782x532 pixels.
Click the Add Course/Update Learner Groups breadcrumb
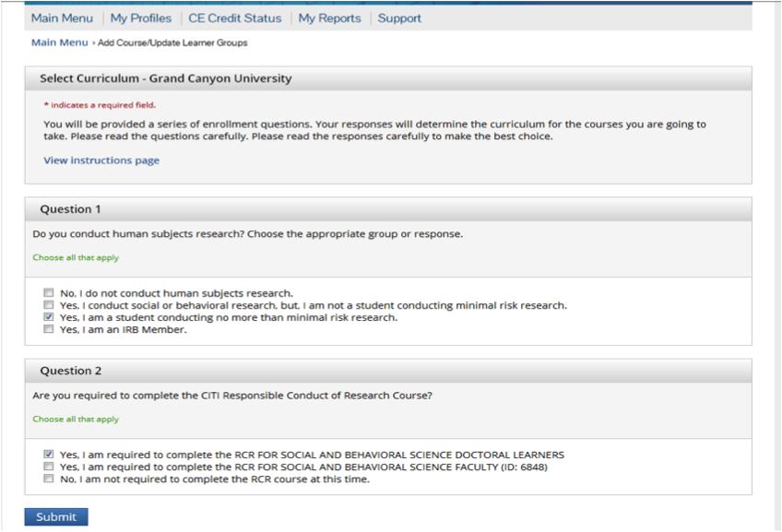(172, 43)
